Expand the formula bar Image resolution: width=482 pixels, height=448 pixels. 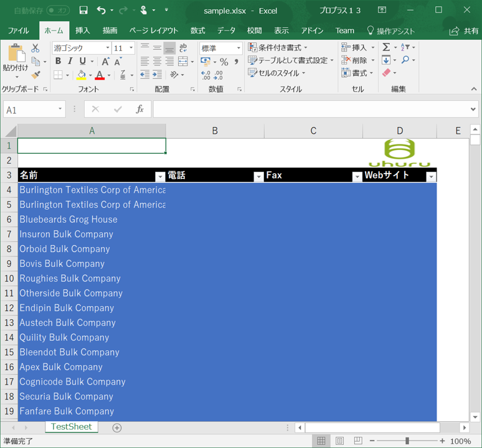[473, 109]
